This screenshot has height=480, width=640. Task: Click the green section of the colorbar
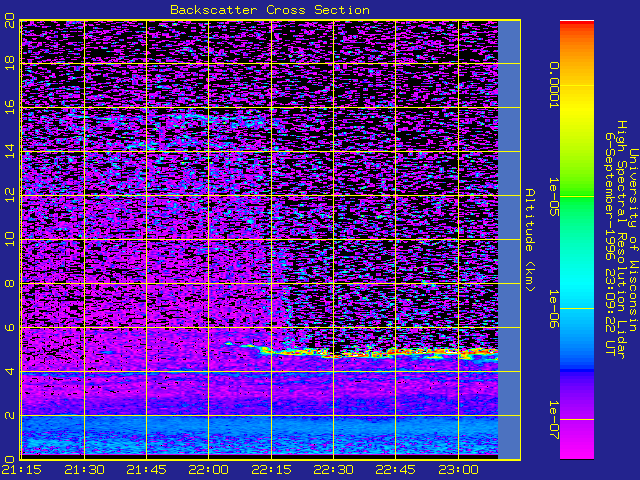pyautogui.click(x=577, y=196)
